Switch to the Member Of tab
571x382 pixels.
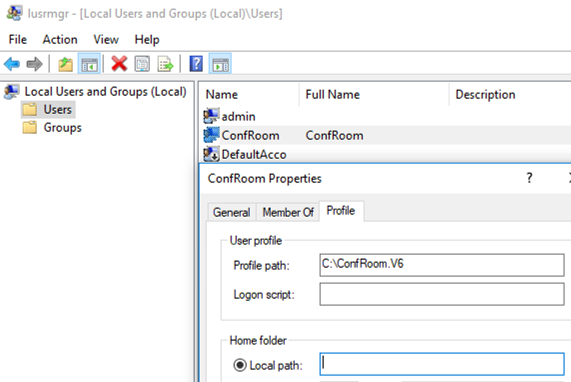coord(288,212)
